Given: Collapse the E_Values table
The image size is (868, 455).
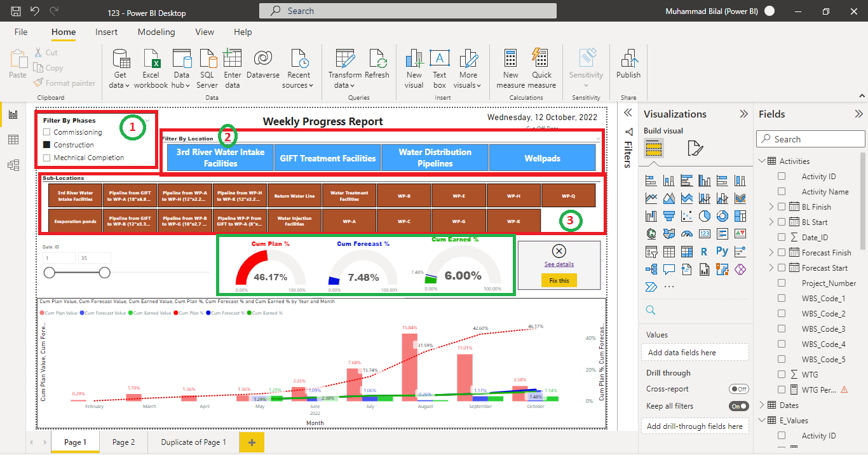Looking at the screenshot, I should 762,420.
